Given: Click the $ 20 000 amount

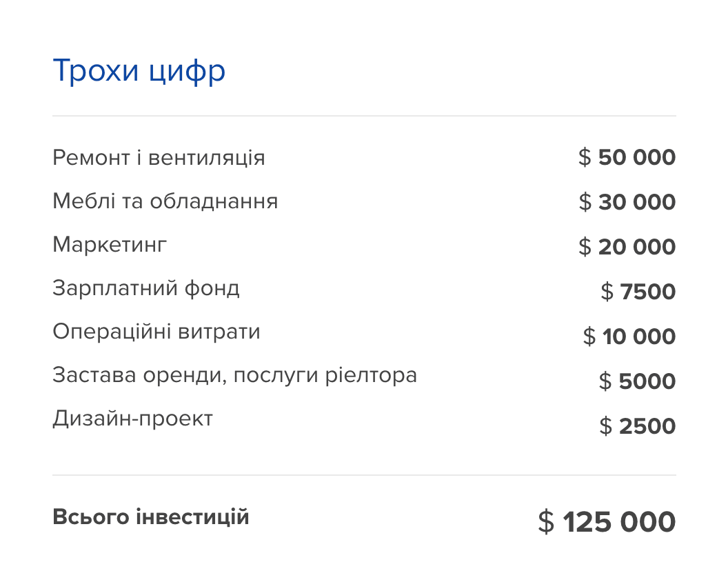Looking at the screenshot, I should point(627,246).
